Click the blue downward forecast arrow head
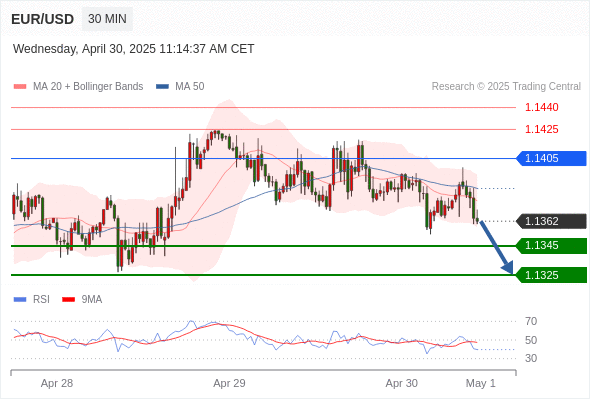Viewport: 590px width, 400px height. (508, 268)
